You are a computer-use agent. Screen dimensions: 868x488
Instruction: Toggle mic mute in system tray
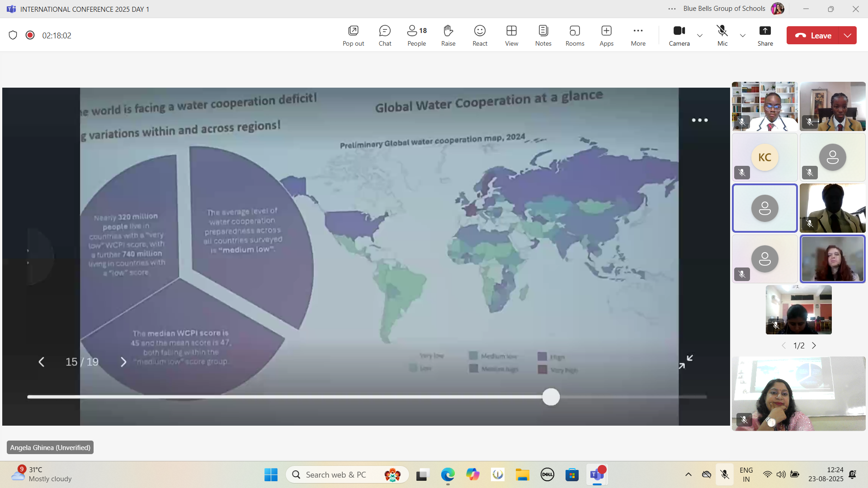pyautogui.click(x=725, y=474)
